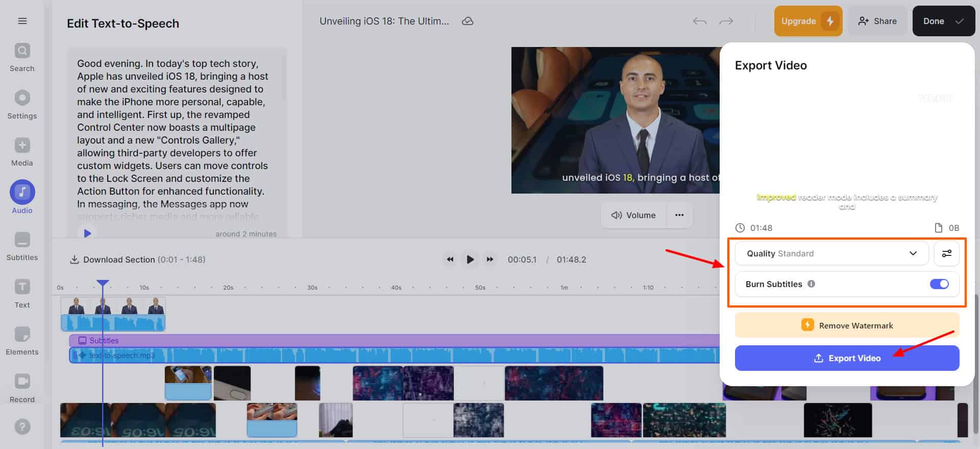Click the Remove Watermark button

pos(846,325)
